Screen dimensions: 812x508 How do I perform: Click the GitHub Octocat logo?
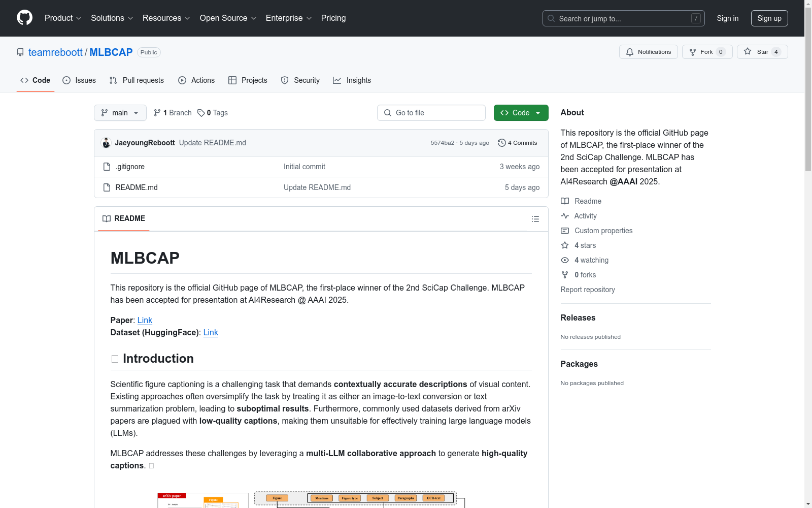[24, 18]
